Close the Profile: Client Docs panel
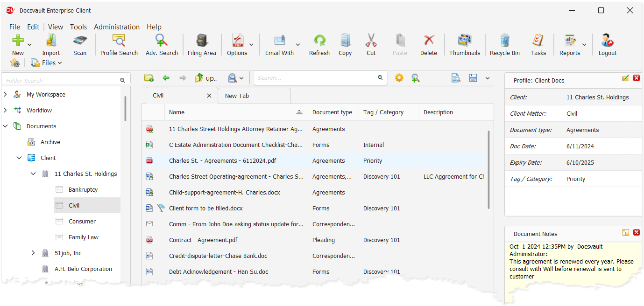The width and height of the screenshot is (644, 306). click(x=636, y=78)
